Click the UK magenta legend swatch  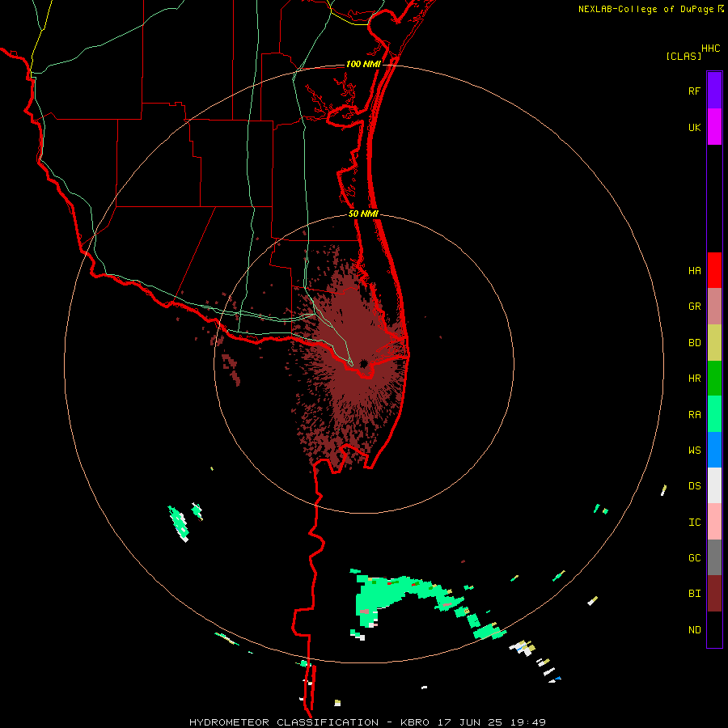click(x=714, y=127)
